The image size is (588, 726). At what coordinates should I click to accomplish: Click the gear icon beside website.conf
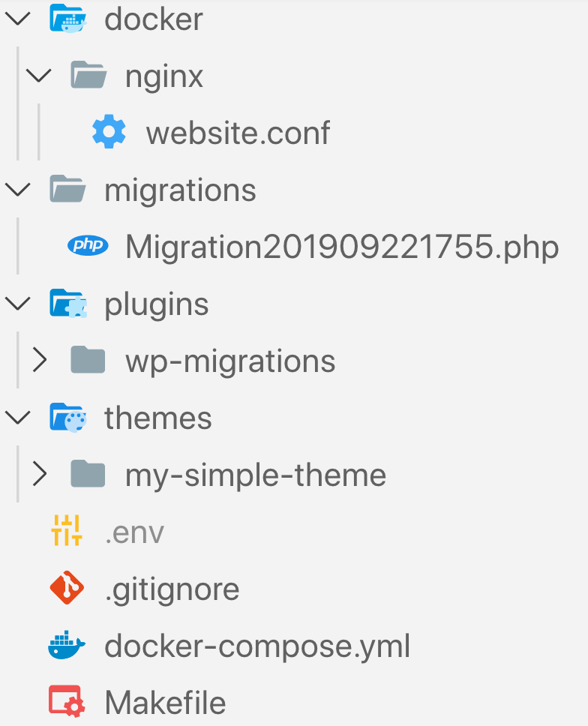pos(109,132)
